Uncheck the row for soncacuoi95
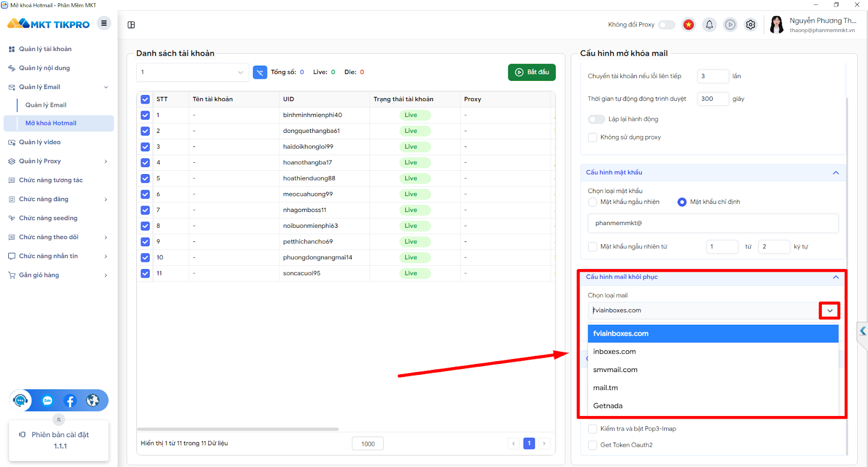 145,273
